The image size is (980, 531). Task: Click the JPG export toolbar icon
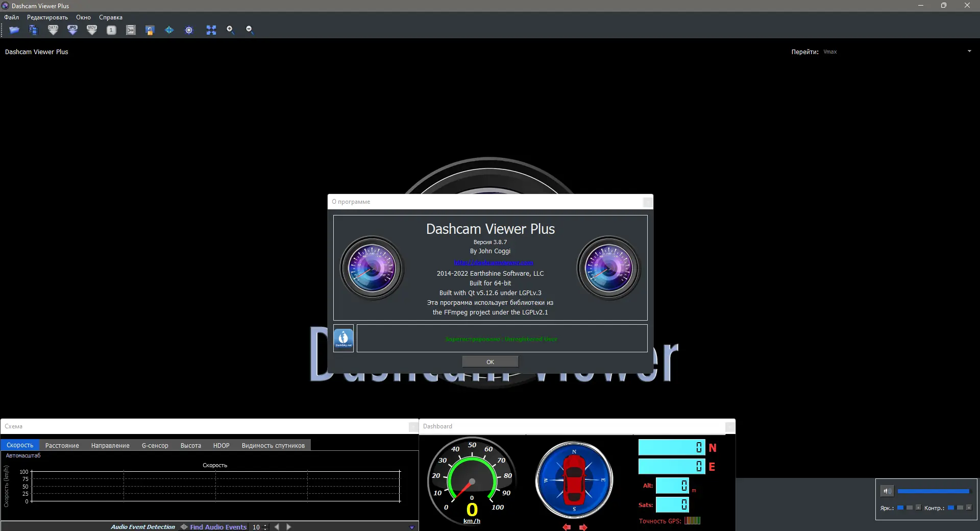pyautogui.click(x=72, y=30)
